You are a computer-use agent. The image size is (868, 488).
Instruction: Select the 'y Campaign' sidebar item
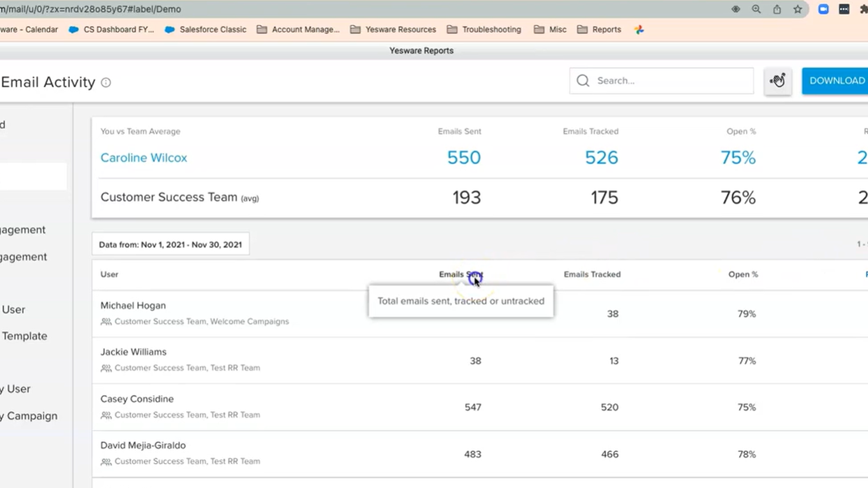click(29, 416)
